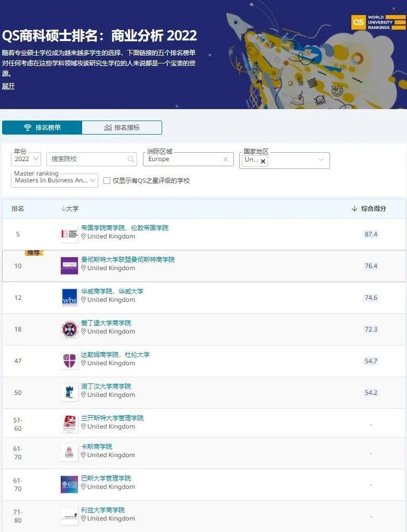407x532 pixels.
Task: Click rank 51-60 cell
Action: (x=18, y=424)
